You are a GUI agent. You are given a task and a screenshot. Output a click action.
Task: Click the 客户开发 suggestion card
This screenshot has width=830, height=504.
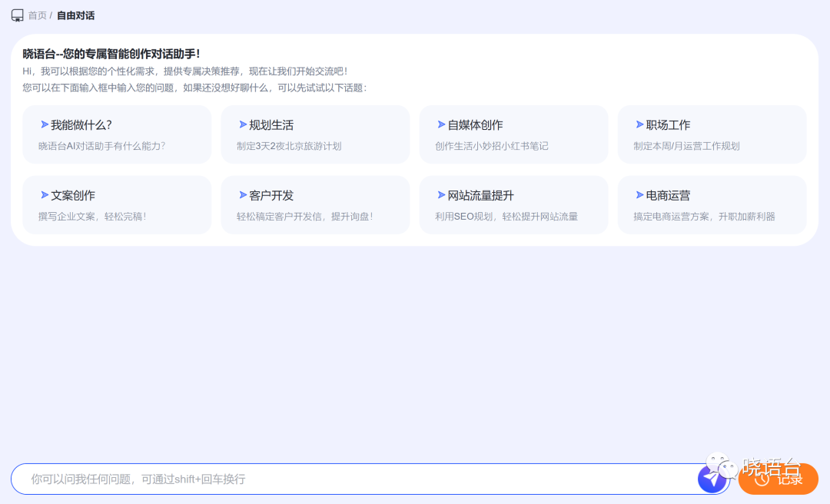pyautogui.click(x=315, y=204)
